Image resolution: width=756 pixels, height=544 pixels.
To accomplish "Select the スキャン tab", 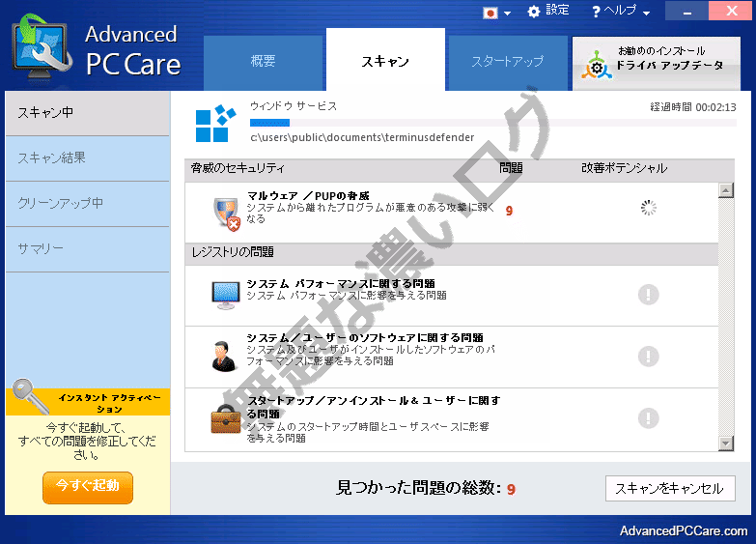I will coord(385,60).
